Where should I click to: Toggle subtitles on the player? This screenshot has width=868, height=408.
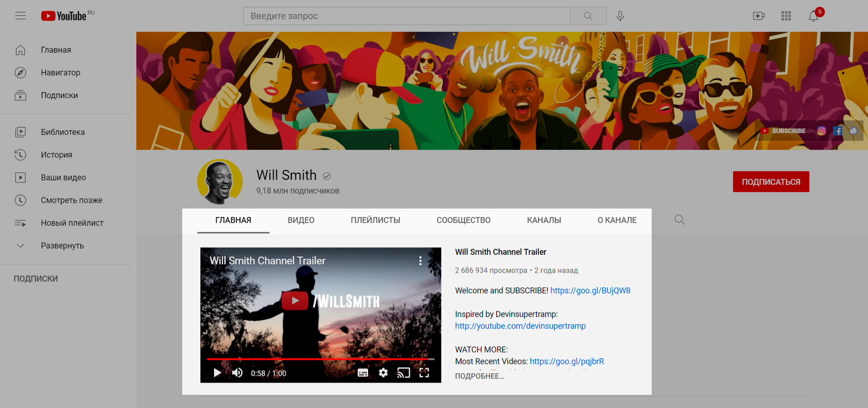coord(363,373)
